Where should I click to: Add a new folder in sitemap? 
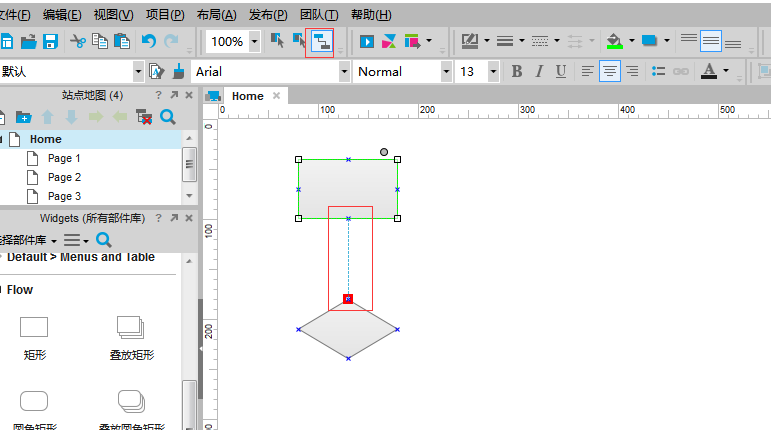[24, 116]
